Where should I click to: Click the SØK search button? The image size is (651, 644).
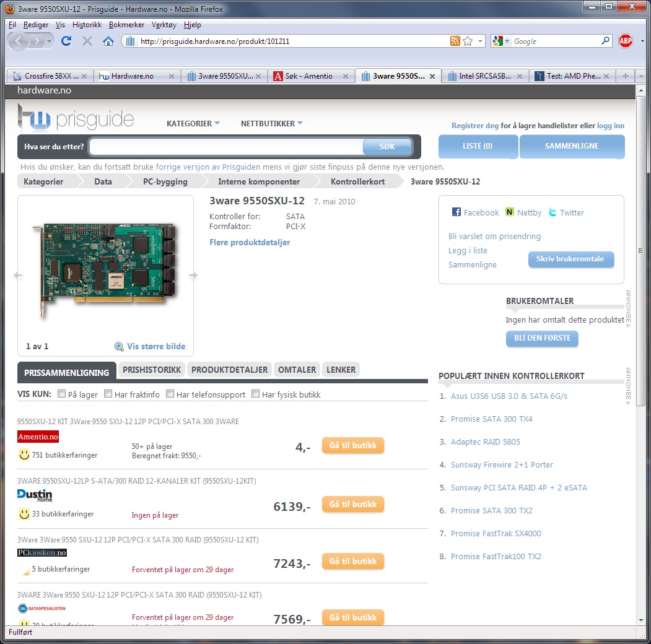387,147
